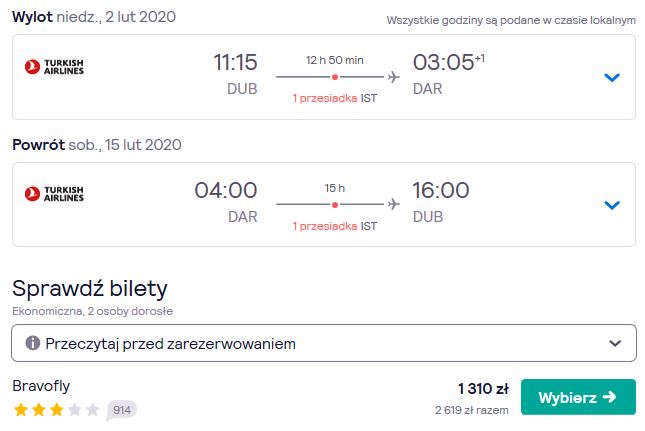Click the airplane icon on outbound route line
645x431 pixels.
(x=394, y=76)
